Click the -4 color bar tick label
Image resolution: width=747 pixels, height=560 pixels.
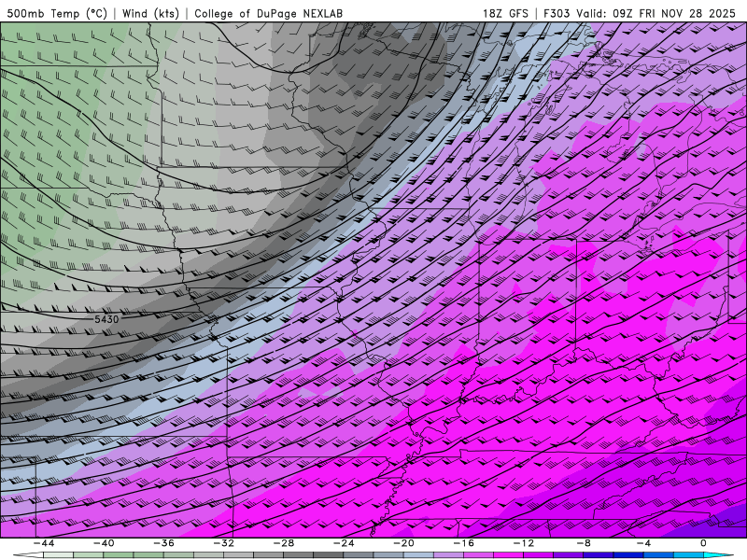pos(644,543)
